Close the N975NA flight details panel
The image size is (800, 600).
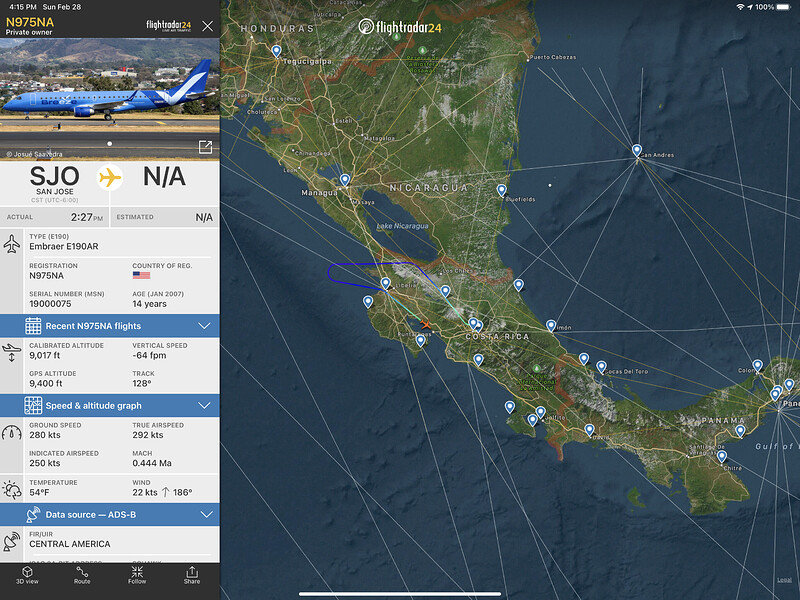207,26
